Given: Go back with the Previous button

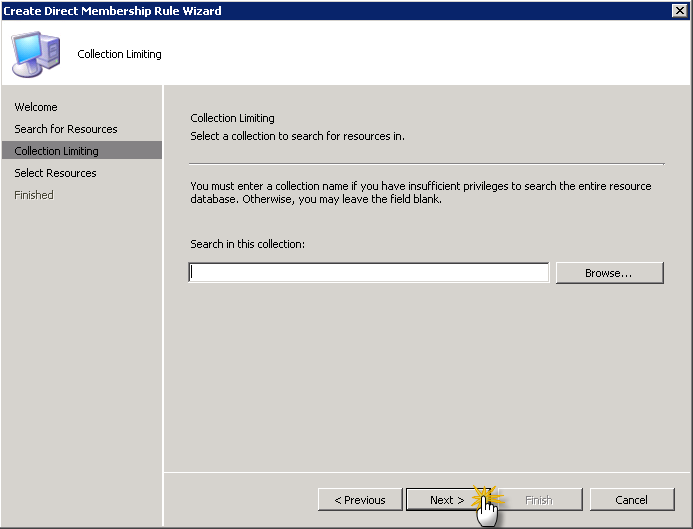Looking at the screenshot, I should (360, 500).
